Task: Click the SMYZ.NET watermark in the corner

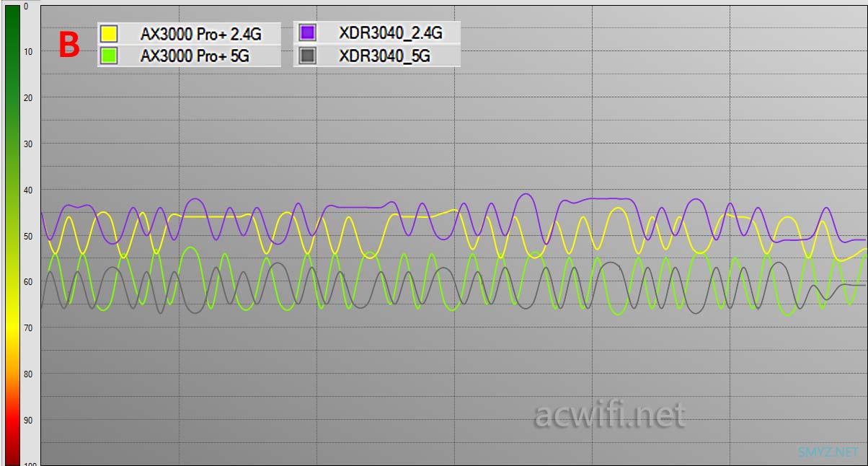Action: (x=828, y=452)
